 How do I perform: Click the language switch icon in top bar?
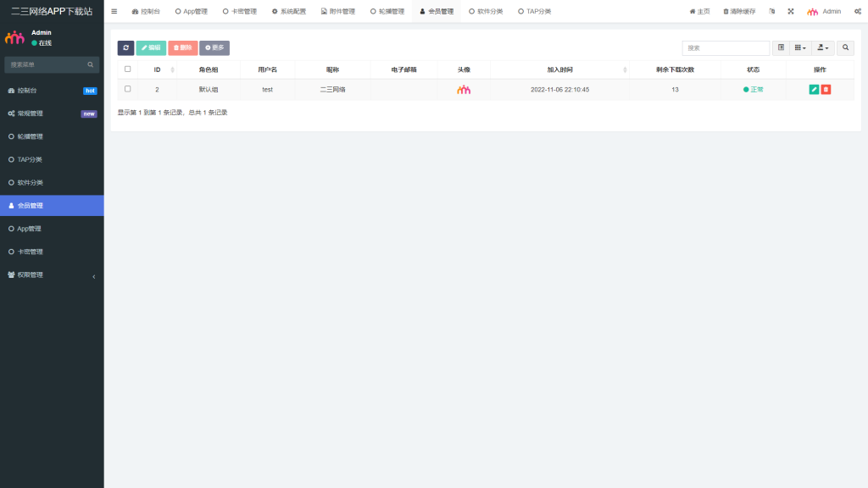pyautogui.click(x=771, y=12)
